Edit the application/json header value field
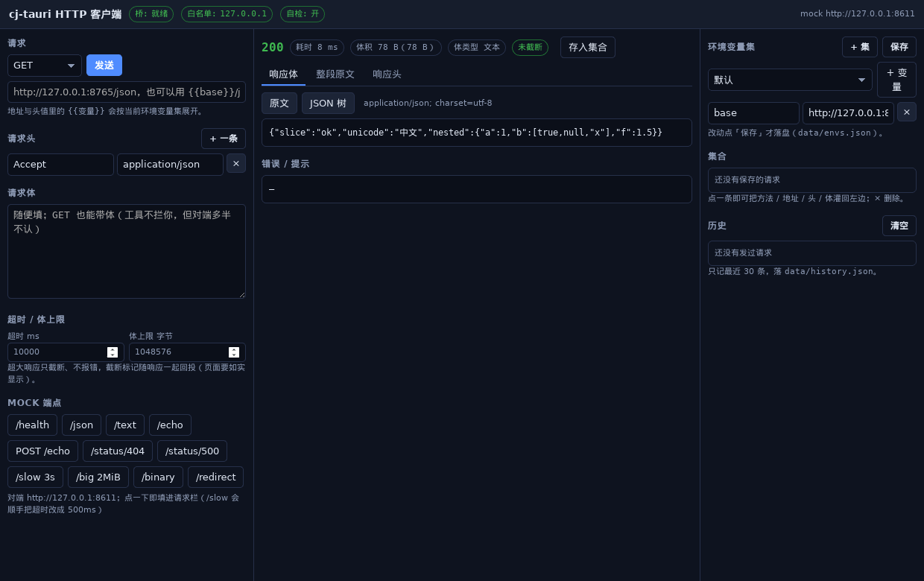 170,165
